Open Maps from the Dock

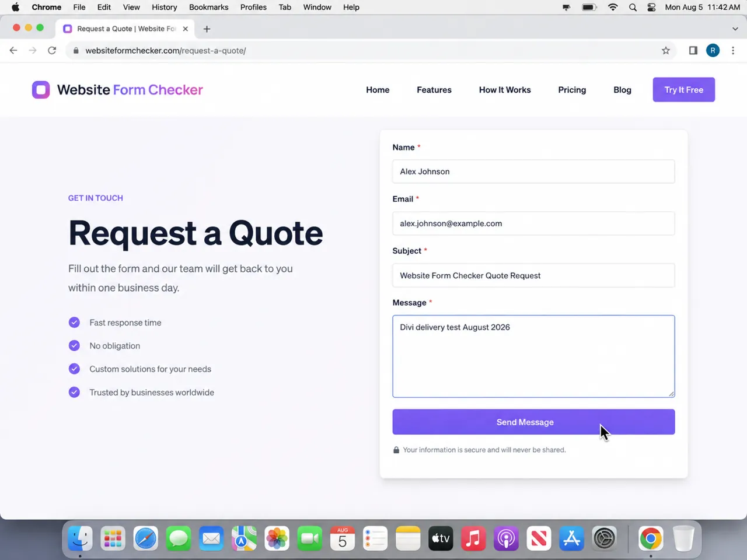tap(244, 538)
